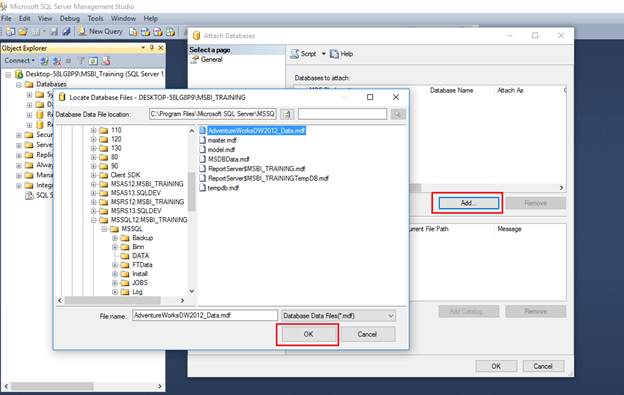
Task: Select the tempdb.mdf file
Action: pos(223,188)
